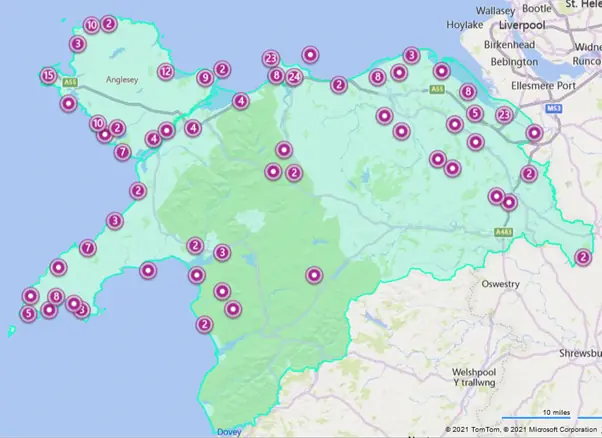Click the Dovey label at bottom
The width and height of the screenshot is (602, 438).
[x=229, y=432]
